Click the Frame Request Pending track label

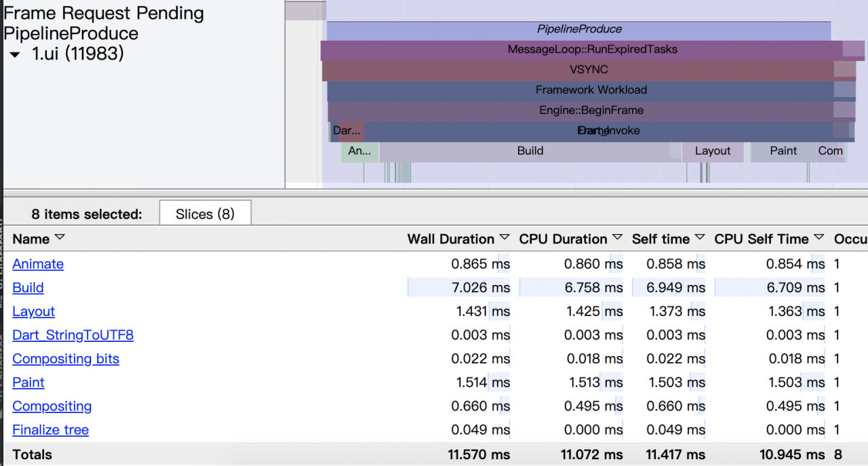[104, 13]
